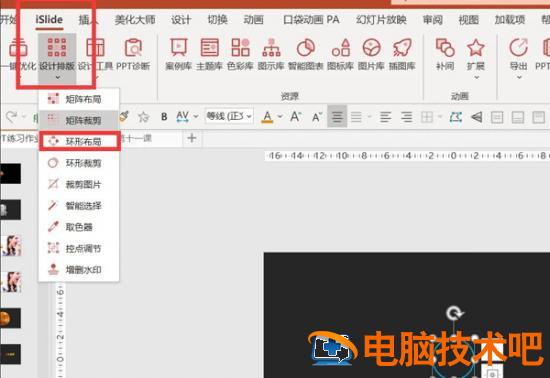550x378 pixels.
Task: Click the 补间 tween animation icon
Action: tap(445, 48)
